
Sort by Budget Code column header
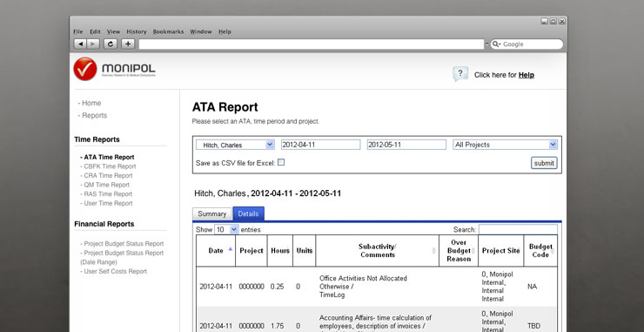(x=540, y=251)
